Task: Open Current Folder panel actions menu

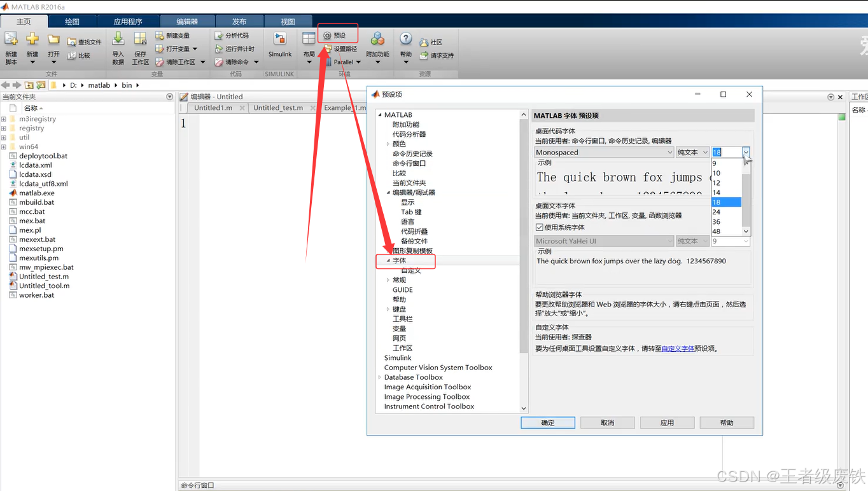Action: pos(169,97)
